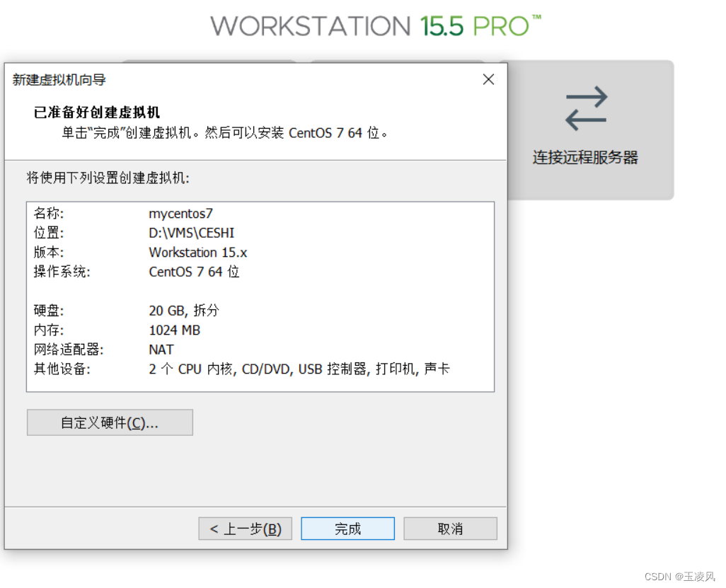Click the WORKSTATION 15.5 PRO logo
Viewport: 726px width, 588px height.
click(x=376, y=26)
